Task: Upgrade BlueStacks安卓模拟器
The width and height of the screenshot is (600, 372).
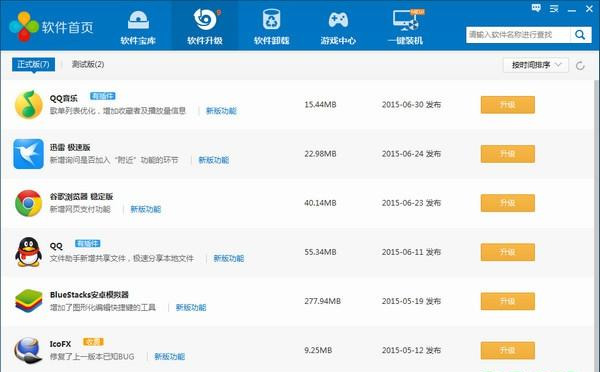Action: [507, 301]
